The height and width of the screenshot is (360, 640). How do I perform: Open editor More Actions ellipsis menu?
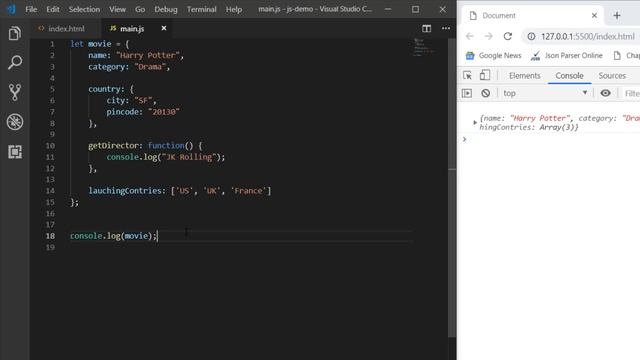pyautogui.click(x=446, y=28)
